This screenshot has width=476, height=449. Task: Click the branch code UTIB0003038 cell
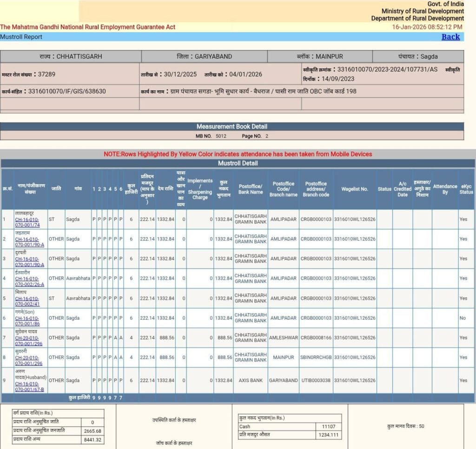(316, 381)
